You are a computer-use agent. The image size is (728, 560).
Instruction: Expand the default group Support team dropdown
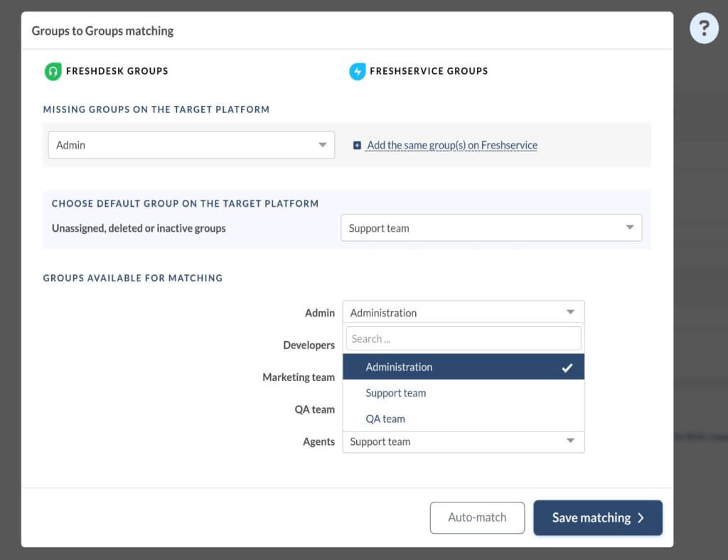491,228
